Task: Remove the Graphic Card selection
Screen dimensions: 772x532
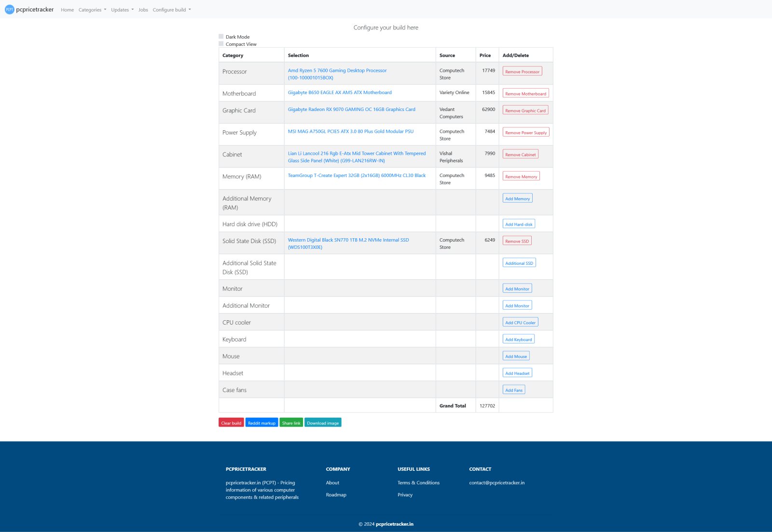Action: click(x=525, y=110)
